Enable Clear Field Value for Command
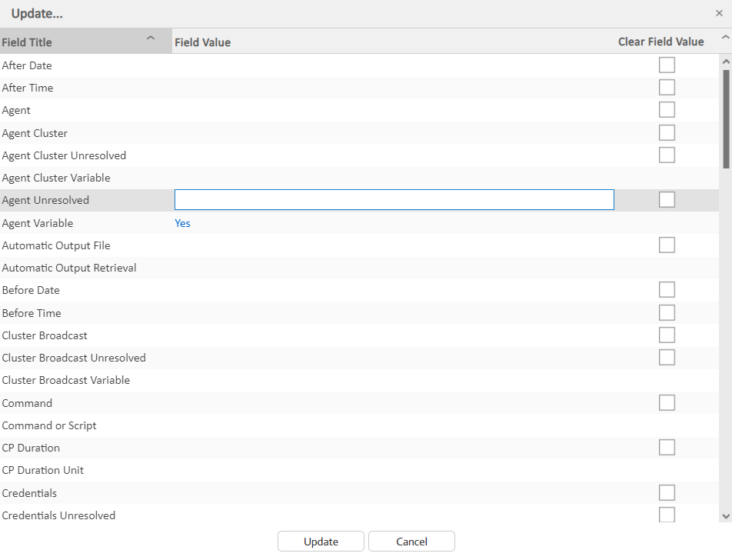732x560 pixels. click(x=667, y=403)
